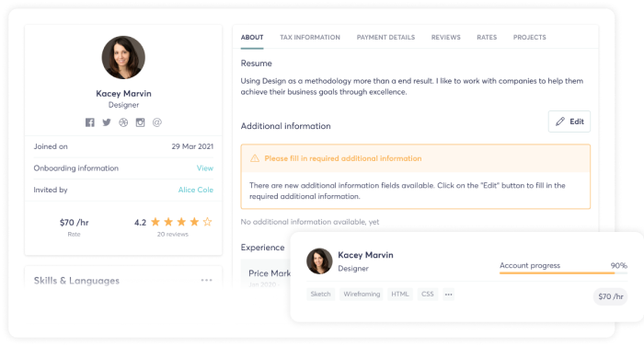Screen dimensions: 644x347
Task: Click Kacey Marvin's large profile photo
Action: tap(123, 57)
